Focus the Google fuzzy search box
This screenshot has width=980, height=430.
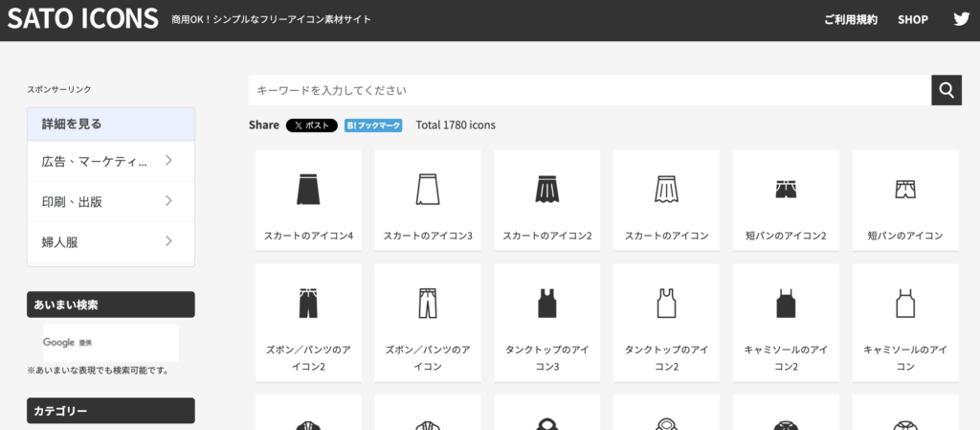pos(111,343)
